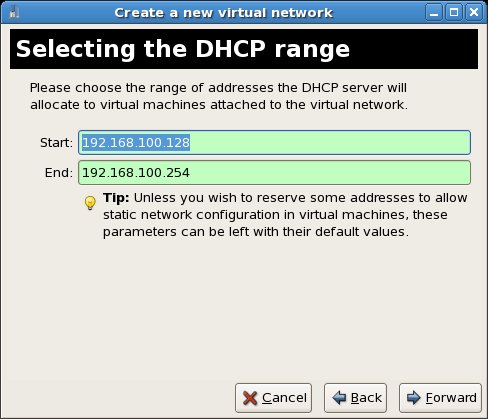Screen dimensions: 488x419
Task: Click the Start IP address field
Action: point(274,143)
